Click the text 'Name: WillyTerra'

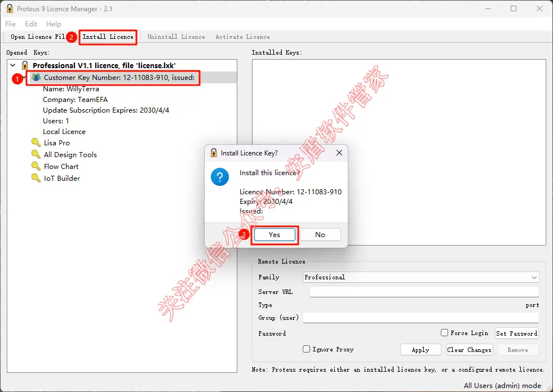pos(71,89)
